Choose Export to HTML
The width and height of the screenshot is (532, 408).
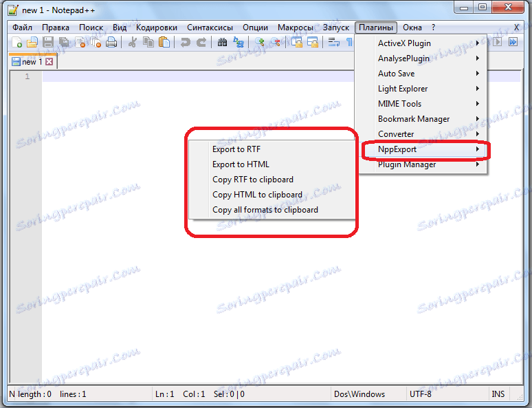271,164
